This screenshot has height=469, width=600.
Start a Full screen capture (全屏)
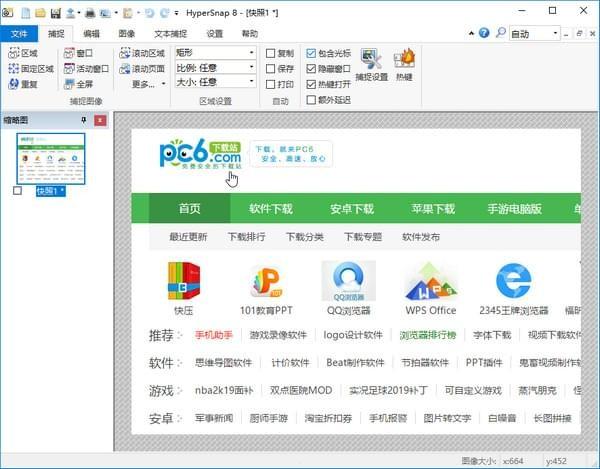click(78, 84)
